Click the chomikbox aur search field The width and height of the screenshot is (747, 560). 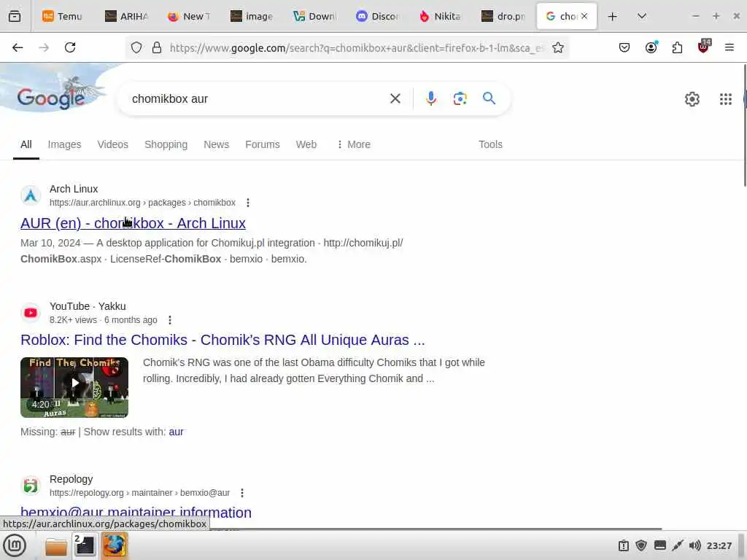pos(258,98)
